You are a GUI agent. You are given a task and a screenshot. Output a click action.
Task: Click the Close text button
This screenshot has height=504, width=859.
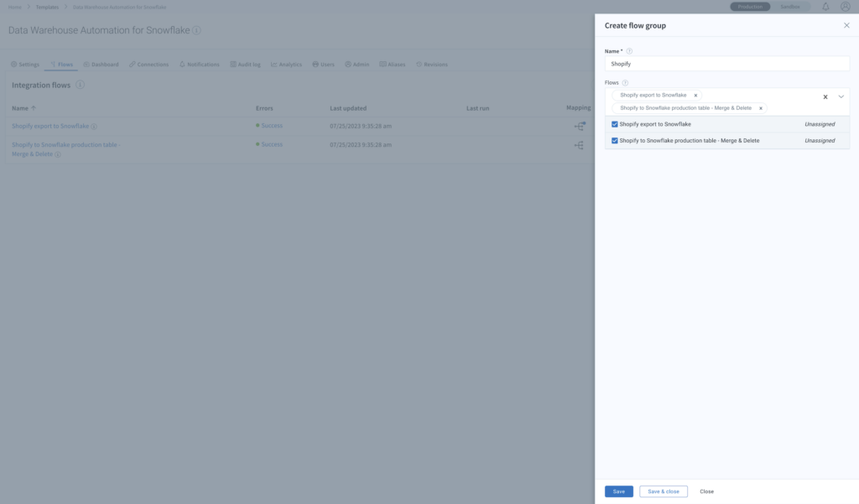point(706,491)
